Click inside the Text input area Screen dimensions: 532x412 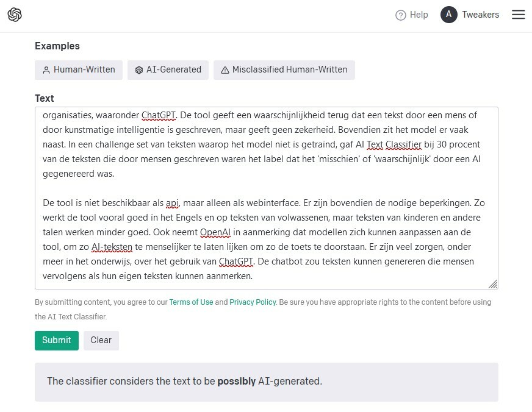tap(267, 198)
